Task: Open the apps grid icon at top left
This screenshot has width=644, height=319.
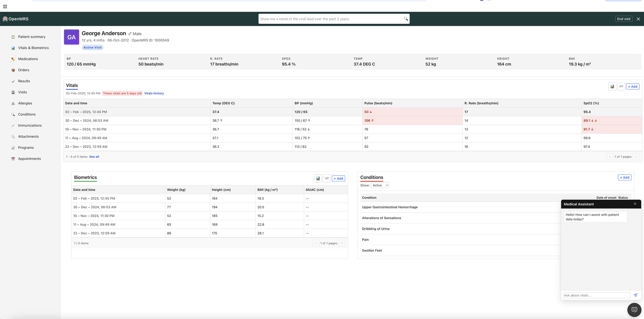Action: tap(5, 6)
